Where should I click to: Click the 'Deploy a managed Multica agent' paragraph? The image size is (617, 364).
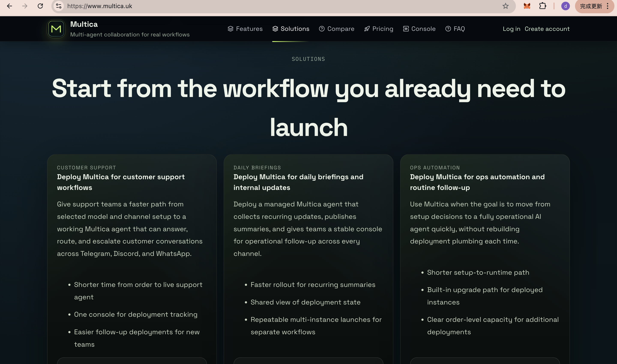point(308,229)
